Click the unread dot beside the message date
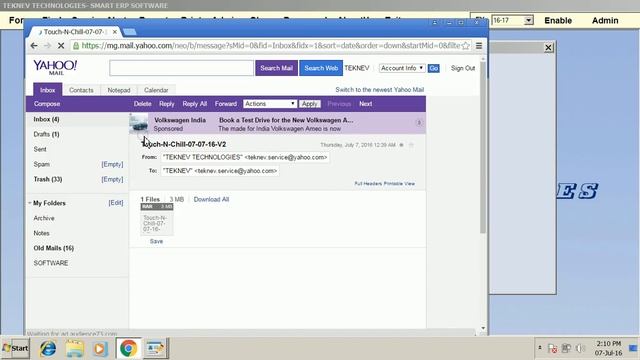This screenshot has width=640, height=360. point(402,145)
